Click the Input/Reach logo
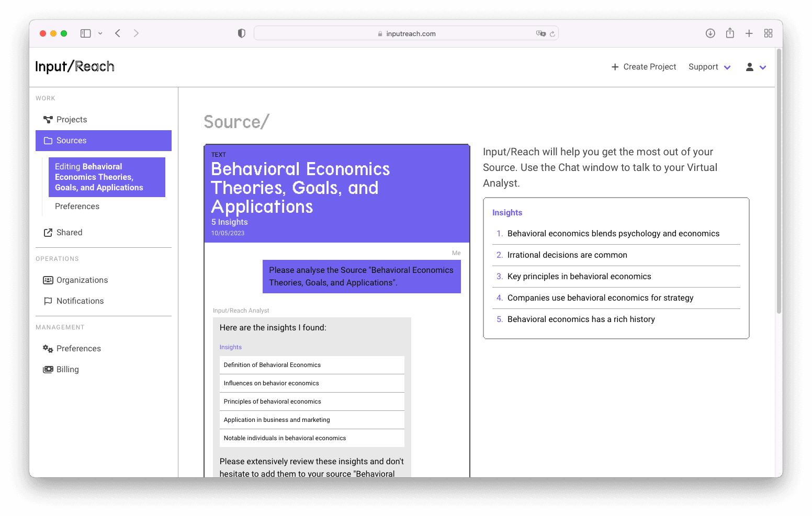812x516 pixels. [75, 66]
